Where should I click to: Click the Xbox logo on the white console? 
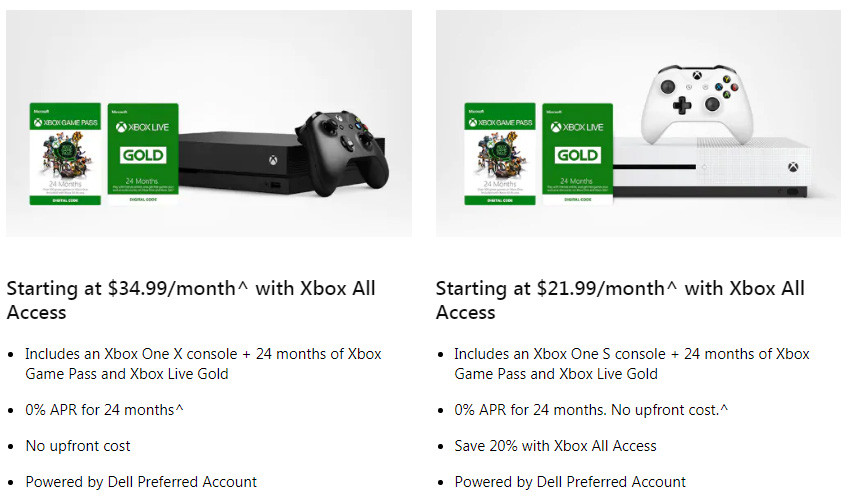[x=793, y=167]
